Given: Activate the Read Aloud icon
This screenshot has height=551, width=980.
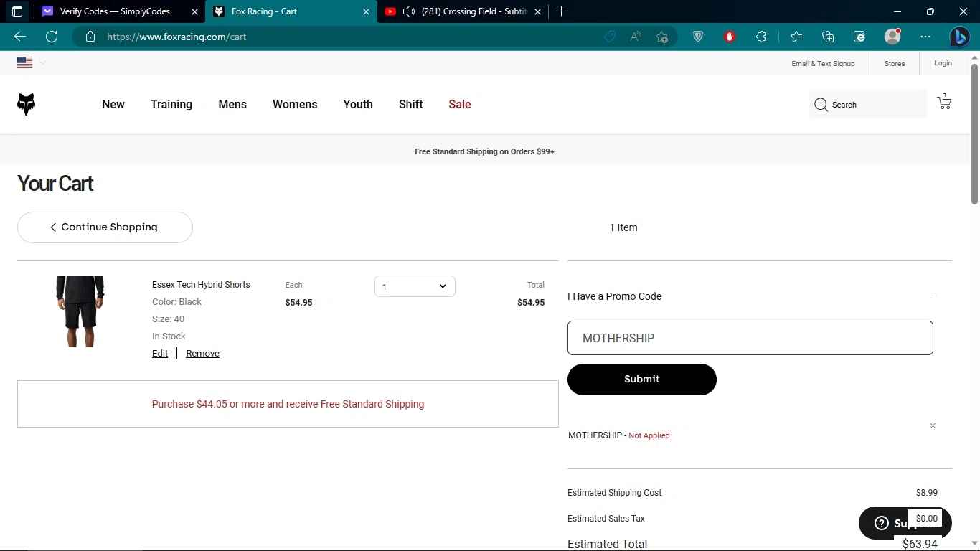Looking at the screenshot, I should (x=636, y=37).
